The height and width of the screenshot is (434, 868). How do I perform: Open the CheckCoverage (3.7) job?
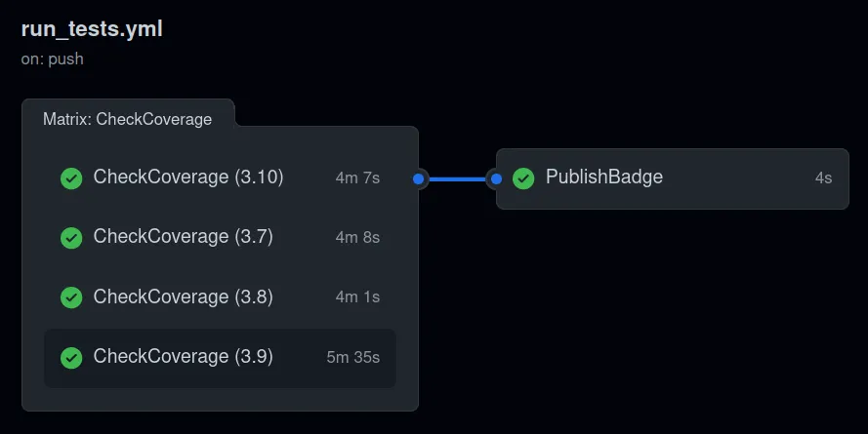(183, 237)
